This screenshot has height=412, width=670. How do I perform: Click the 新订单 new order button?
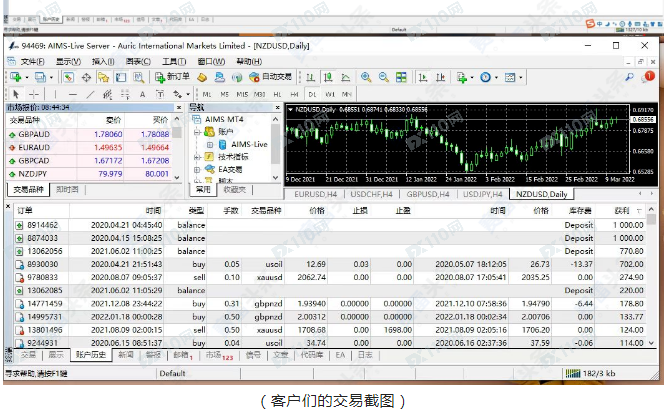point(172,77)
